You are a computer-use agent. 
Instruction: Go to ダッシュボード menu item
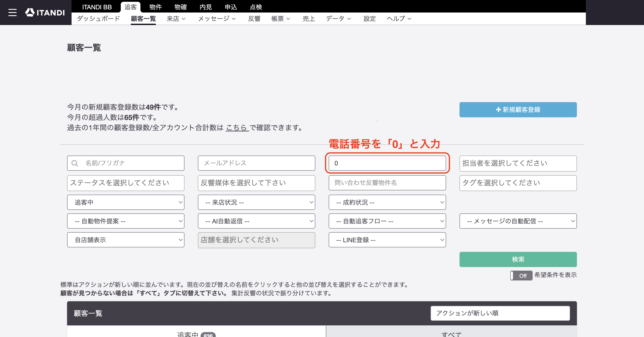98,19
